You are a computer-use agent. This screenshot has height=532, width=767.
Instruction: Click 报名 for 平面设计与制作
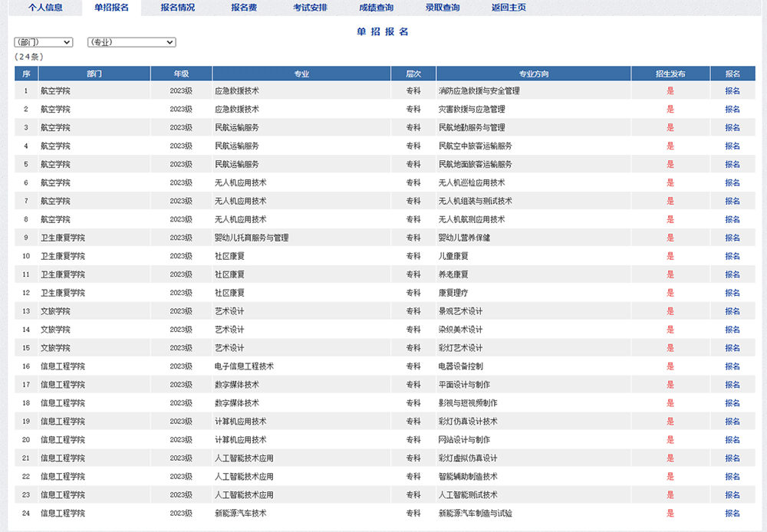coord(732,385)
